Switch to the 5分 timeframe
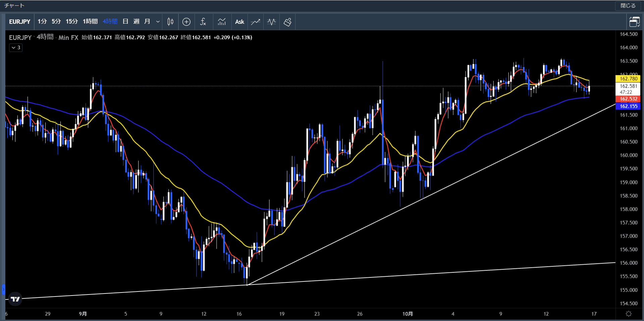This screenshot has width=644, height=321. point(56,22)
